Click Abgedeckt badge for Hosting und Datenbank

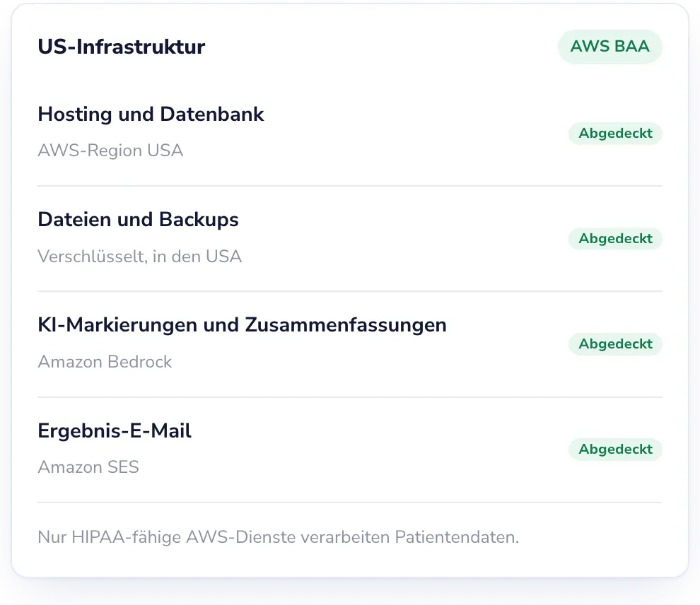(x=615, y=134)
